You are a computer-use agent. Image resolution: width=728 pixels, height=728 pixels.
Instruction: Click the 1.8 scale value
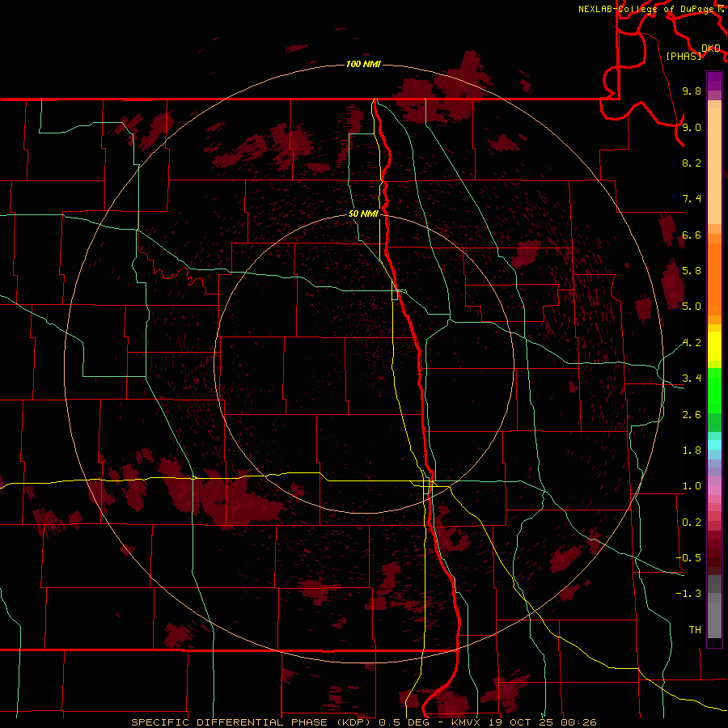point(692,451)
